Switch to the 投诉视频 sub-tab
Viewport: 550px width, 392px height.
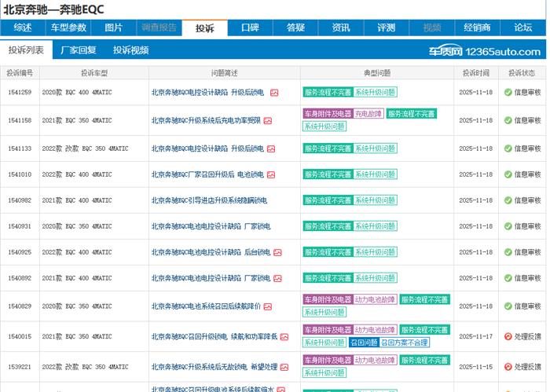click(x=130, y=50)
